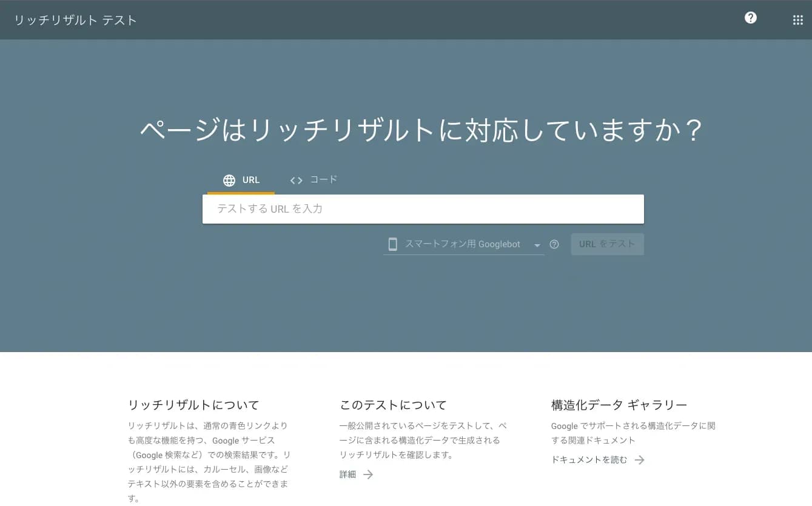Switch to the コード tab
The width and height of the screenshot is (812, 506).
point(314,179)
